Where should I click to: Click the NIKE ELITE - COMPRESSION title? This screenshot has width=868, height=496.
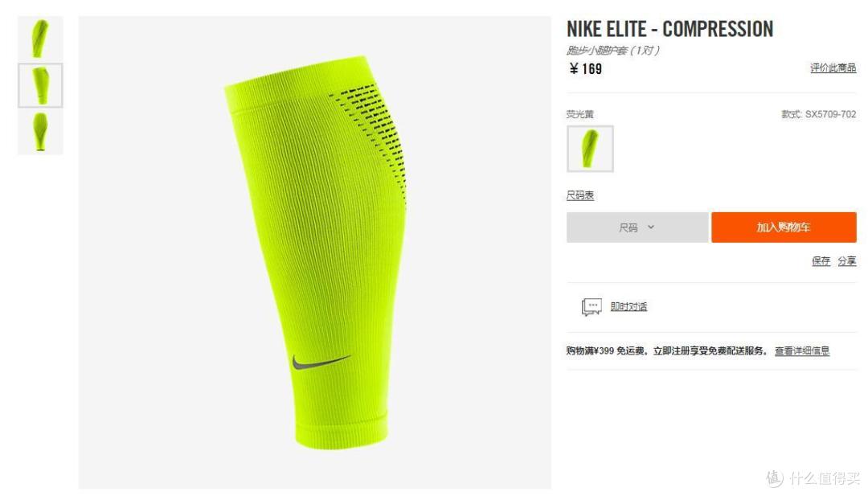(x=669, y=29)
